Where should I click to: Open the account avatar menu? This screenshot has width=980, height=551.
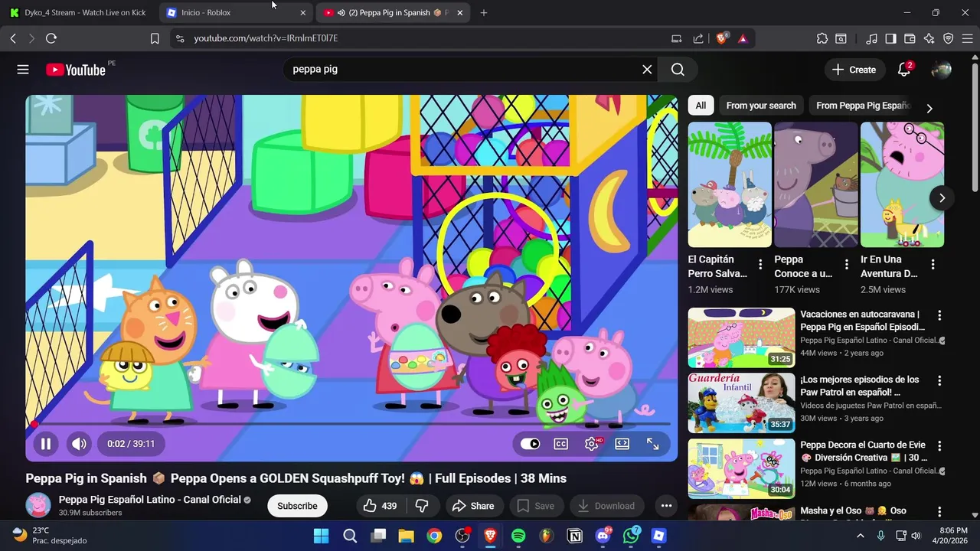coord(941,70)
